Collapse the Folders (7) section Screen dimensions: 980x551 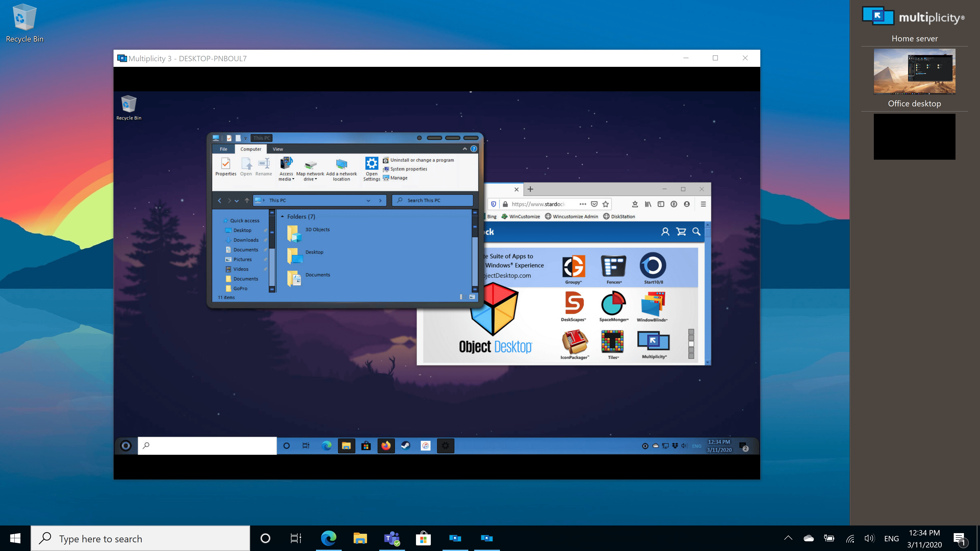tap(282, 216)
